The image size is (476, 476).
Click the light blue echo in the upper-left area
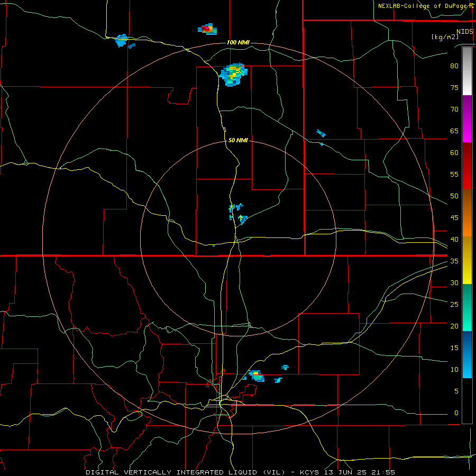pyautogui.click(x=122, y=41)
